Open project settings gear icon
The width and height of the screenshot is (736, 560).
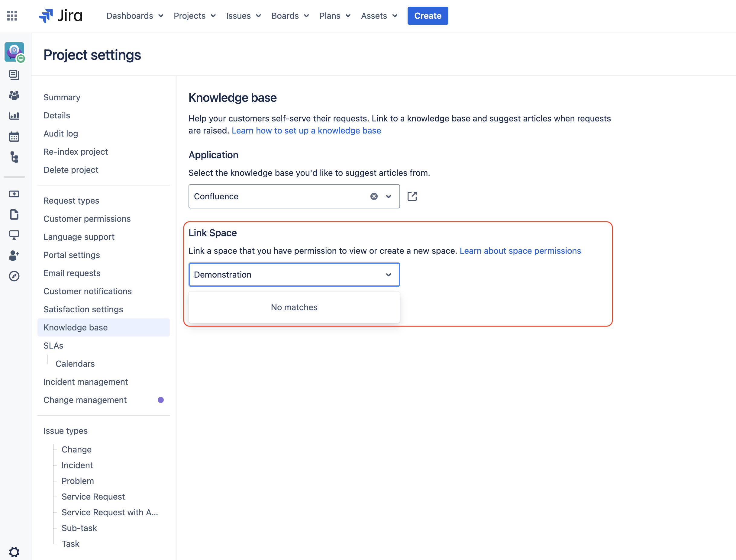[x=14, y=552]
